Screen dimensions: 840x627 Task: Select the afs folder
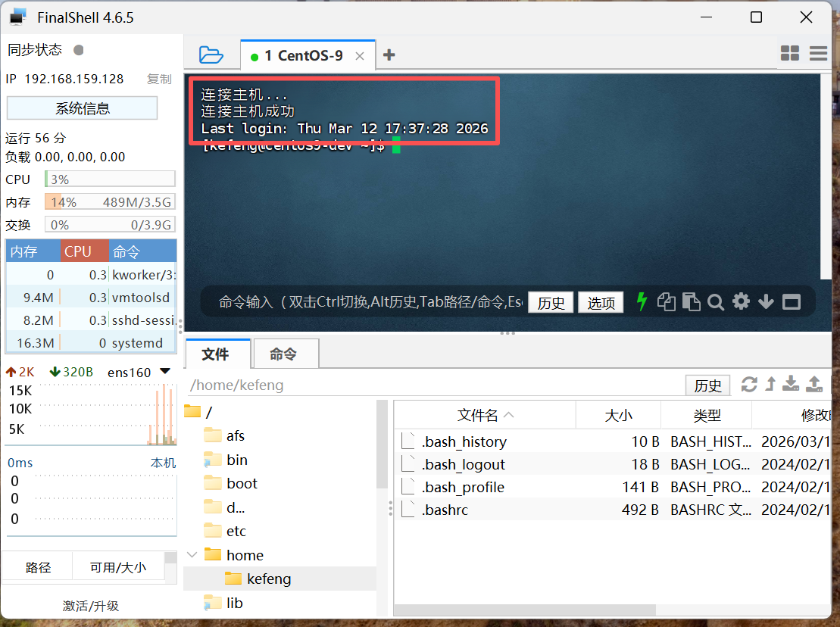point(224,435)
